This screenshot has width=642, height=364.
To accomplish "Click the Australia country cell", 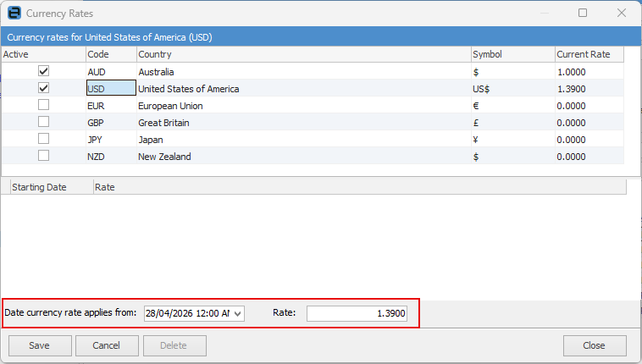I will coord(304,72).
